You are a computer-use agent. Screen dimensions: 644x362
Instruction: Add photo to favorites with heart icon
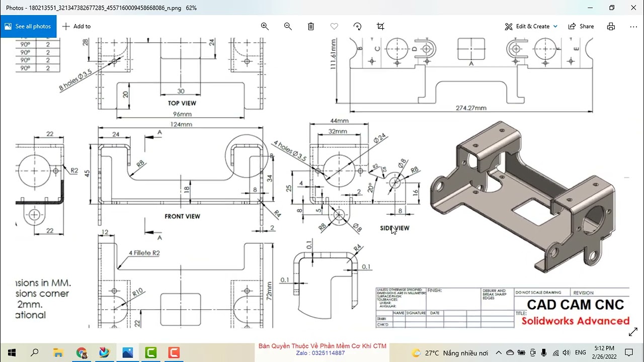coord(334,26)
